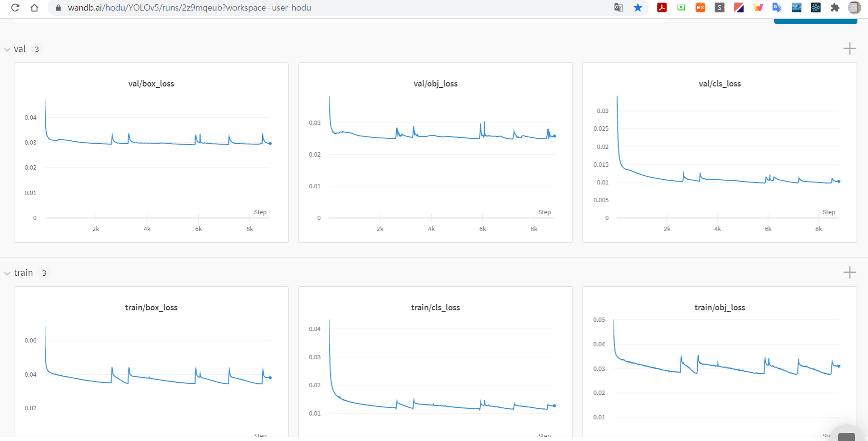
Task: Add a new panel to val section
Action: (x=849, y=48)
